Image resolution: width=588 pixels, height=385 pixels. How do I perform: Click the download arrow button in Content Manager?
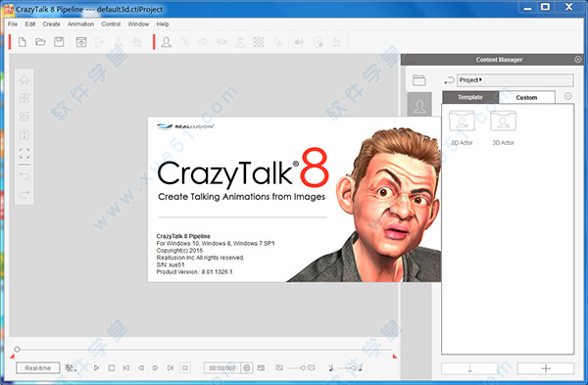point(469,368)
